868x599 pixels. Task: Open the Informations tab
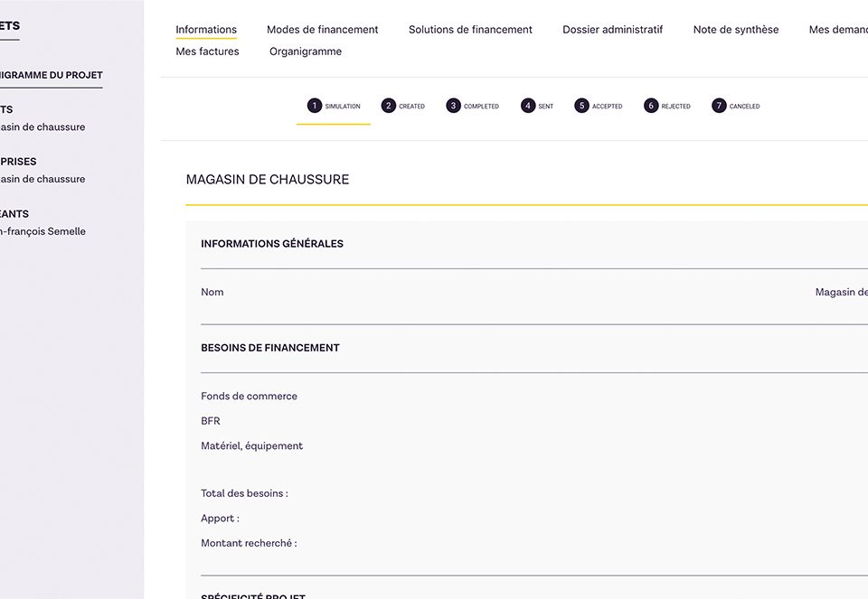click(206, 30)
